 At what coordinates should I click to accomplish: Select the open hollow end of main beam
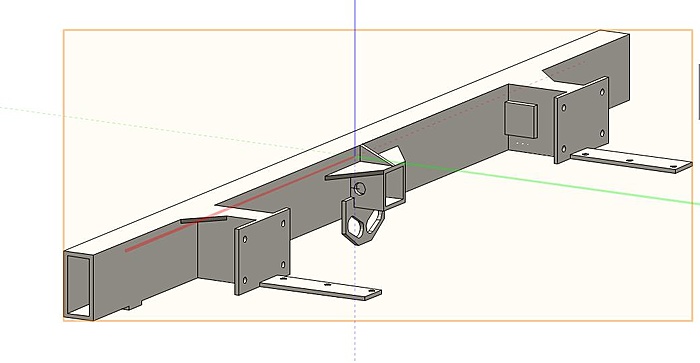pos(79,285)
